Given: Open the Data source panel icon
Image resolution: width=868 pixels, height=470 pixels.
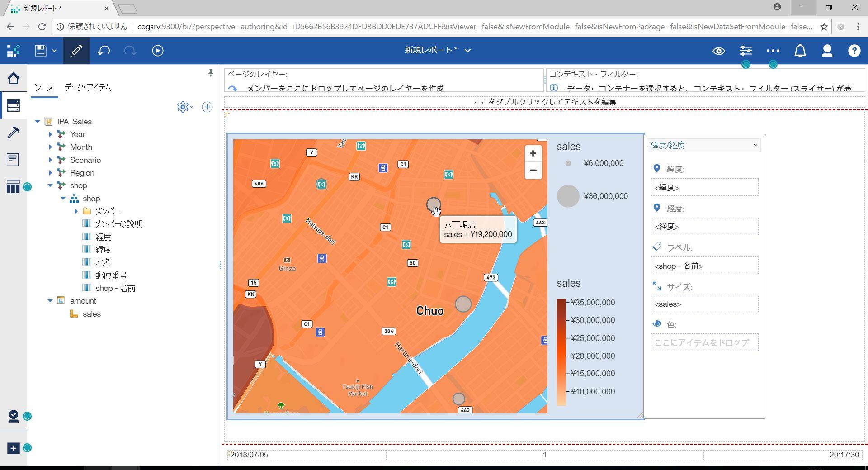Looking at the screenshot, I should (x=14, y=105).
